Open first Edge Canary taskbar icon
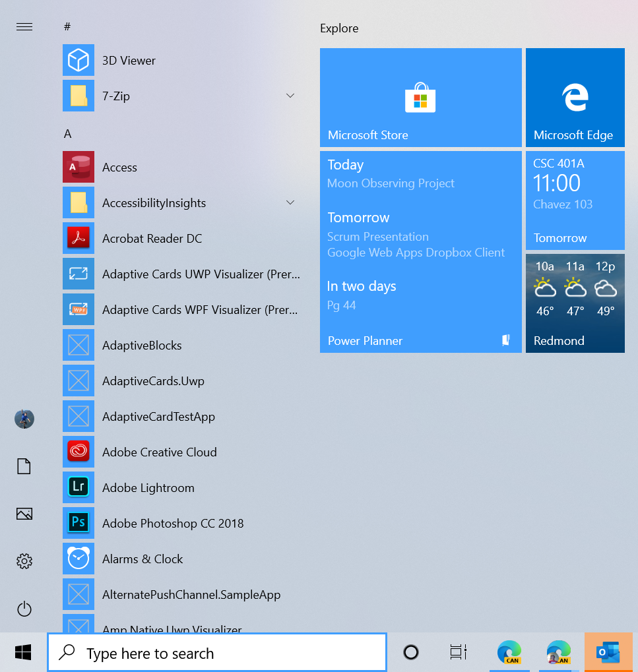This screenshot has width=638, height=672. click(509, 652)
